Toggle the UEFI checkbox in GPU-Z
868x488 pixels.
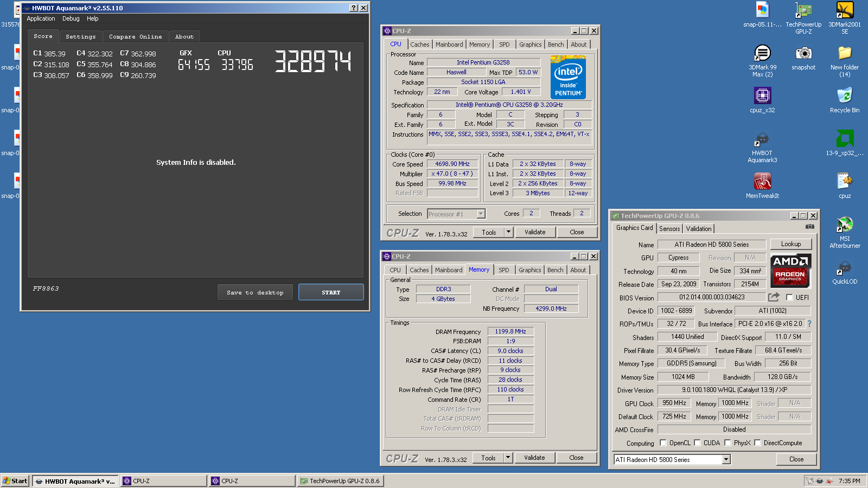[x=789, y=297]
